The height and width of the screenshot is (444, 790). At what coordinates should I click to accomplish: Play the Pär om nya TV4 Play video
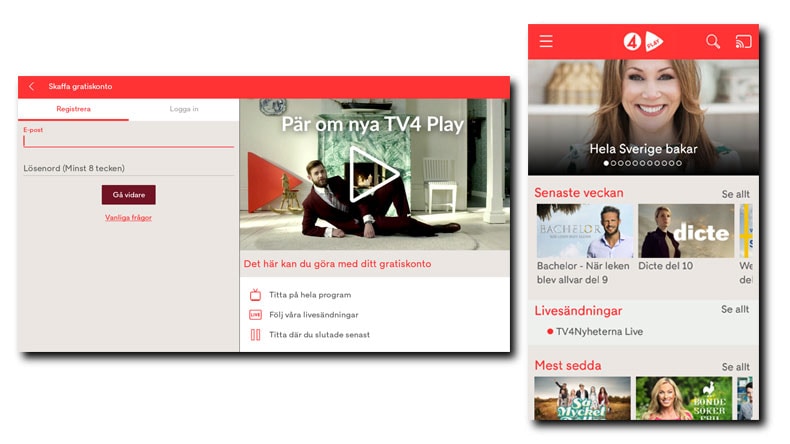tap(374, 176)
